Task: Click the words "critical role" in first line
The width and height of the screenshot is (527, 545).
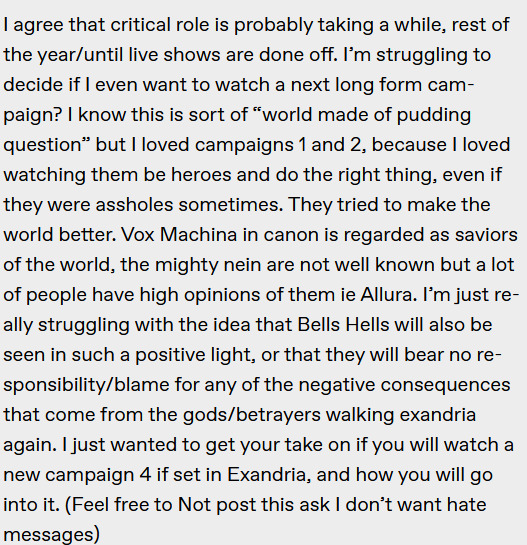Action: (x=160, y=25)
